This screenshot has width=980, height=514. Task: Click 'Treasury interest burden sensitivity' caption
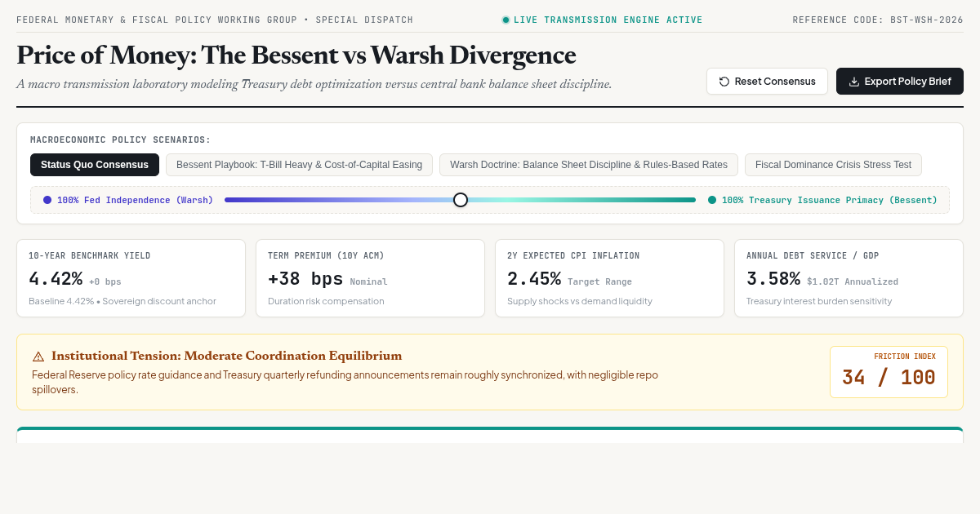coord(819,301)
